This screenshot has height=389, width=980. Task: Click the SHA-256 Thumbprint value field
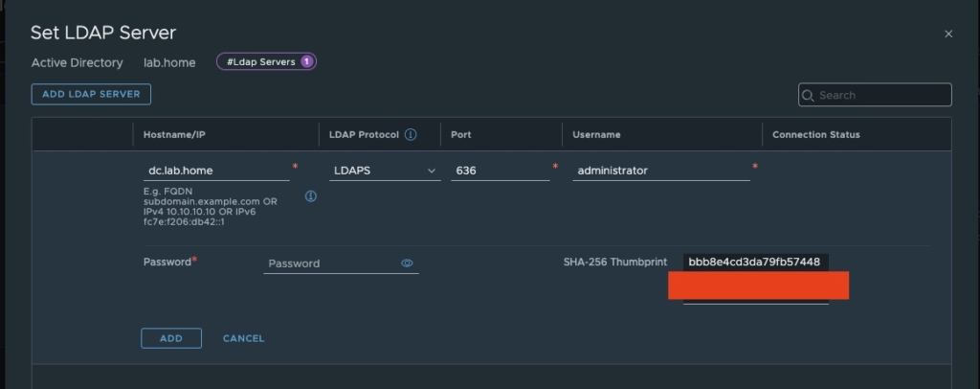pyautogui.click(x=755, y=262)
